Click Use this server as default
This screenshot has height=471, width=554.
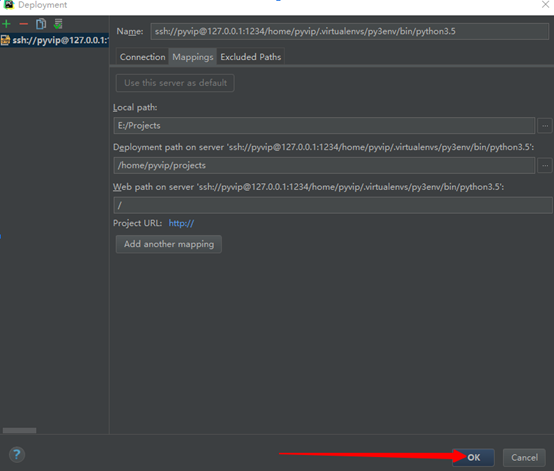175,83
